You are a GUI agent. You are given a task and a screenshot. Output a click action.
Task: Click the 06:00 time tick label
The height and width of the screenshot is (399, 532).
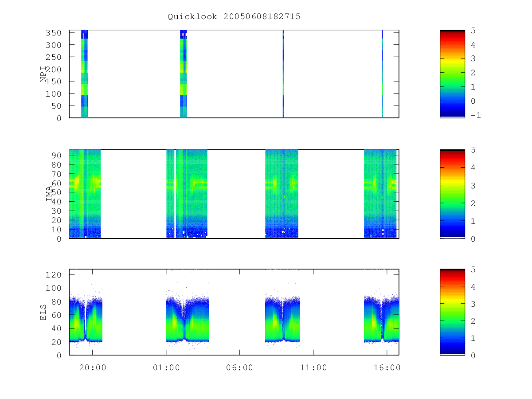click(x=239, y=368)
